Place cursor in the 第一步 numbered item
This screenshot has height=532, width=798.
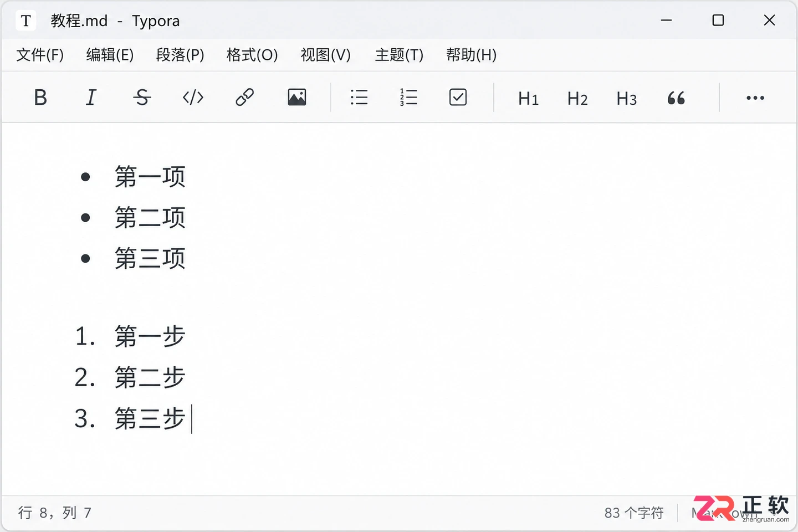(150, 336)
